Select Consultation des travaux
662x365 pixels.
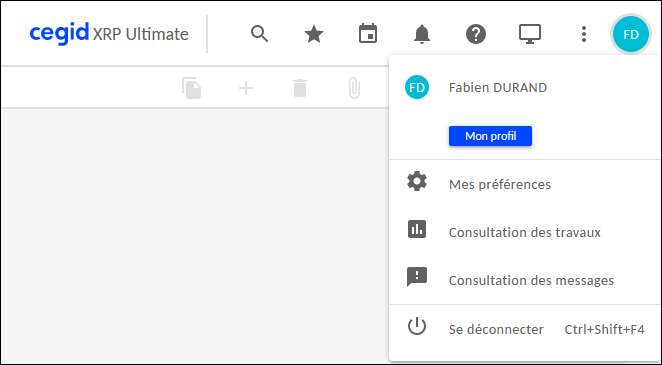[x=525, y=232]
